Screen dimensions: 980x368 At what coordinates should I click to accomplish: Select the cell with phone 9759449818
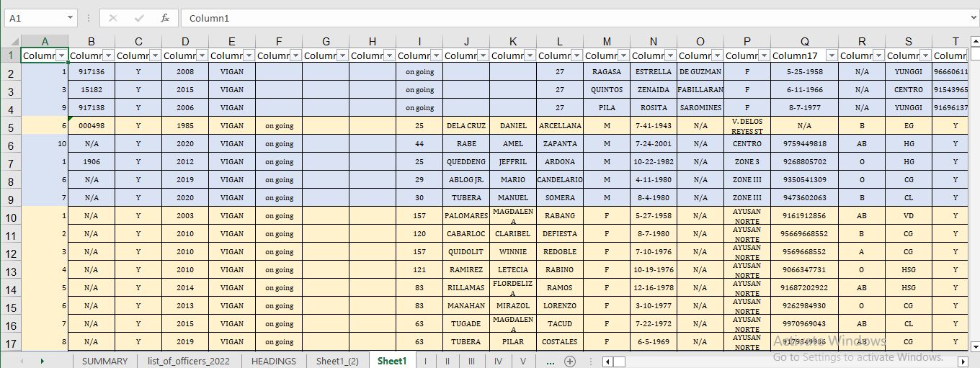(804, 144)
